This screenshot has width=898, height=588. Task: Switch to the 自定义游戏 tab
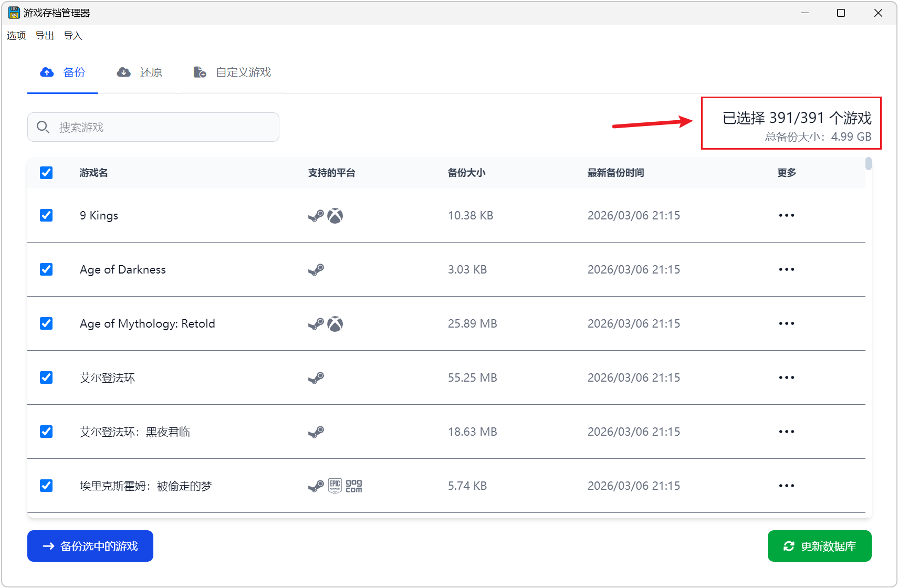[232, 72]
